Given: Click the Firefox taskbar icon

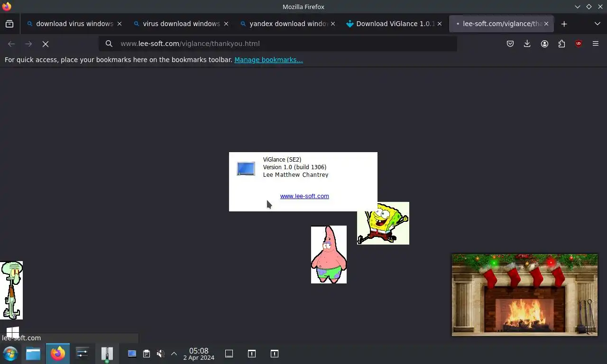Looking at the screenshot, I should (58, 354).
